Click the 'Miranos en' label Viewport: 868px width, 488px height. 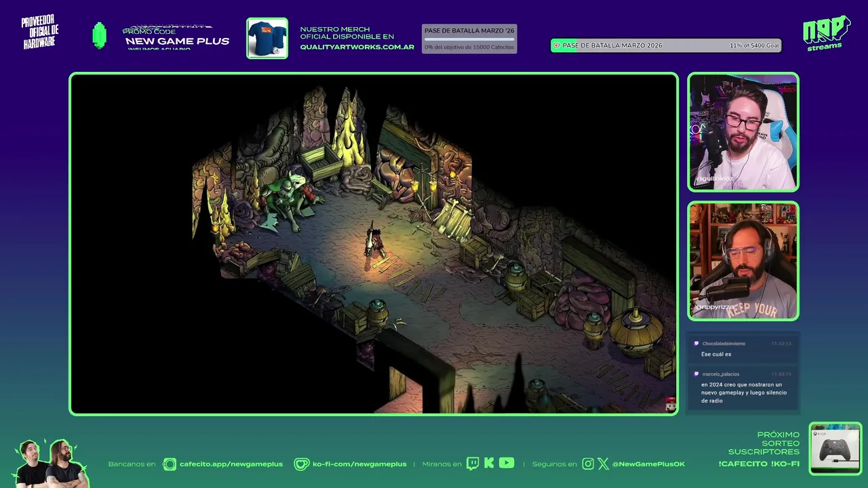pos(441,464)
